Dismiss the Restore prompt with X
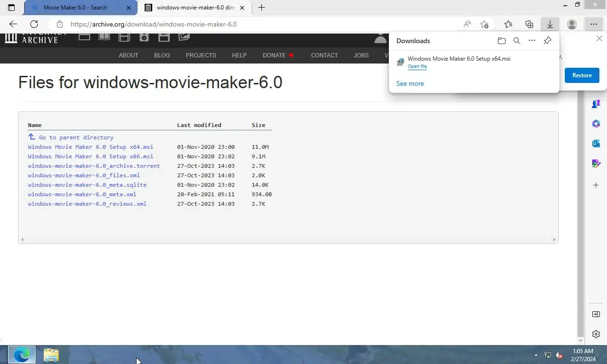This screenshot has width=607, height=364. [599, 38]
